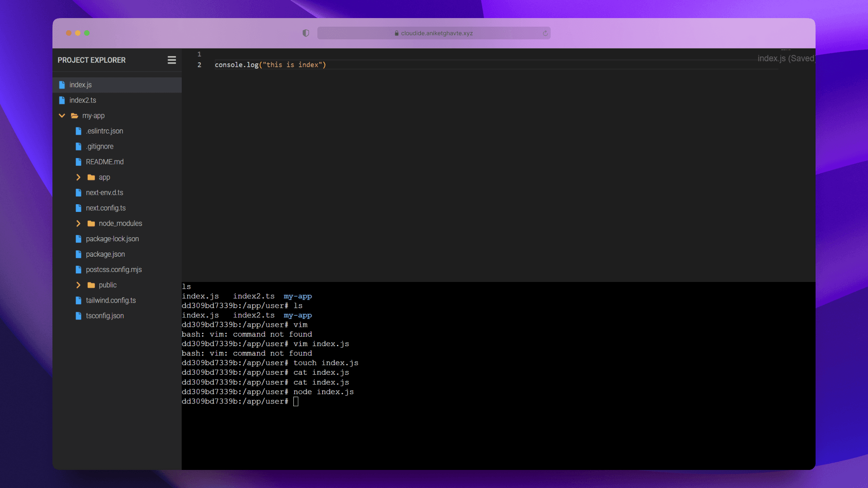Focus the terminal at the prompt cursor
Screen dimensions: 868x488
pos(296,401)
